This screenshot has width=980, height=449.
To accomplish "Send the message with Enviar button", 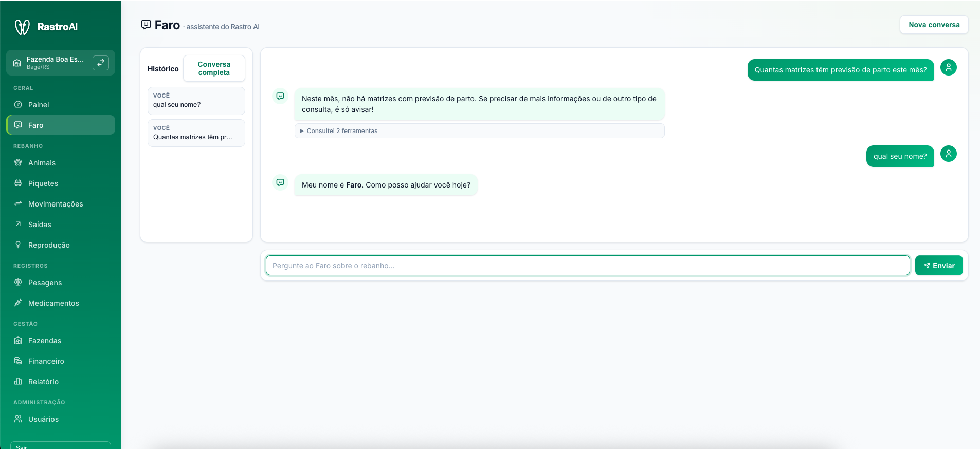I will coord(939,266).
